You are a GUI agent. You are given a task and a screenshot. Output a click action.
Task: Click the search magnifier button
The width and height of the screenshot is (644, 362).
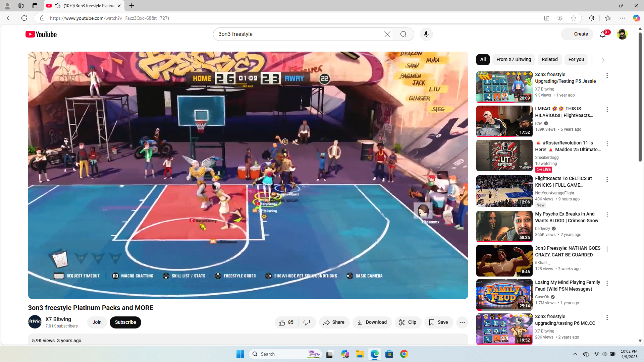coord(404,34)
